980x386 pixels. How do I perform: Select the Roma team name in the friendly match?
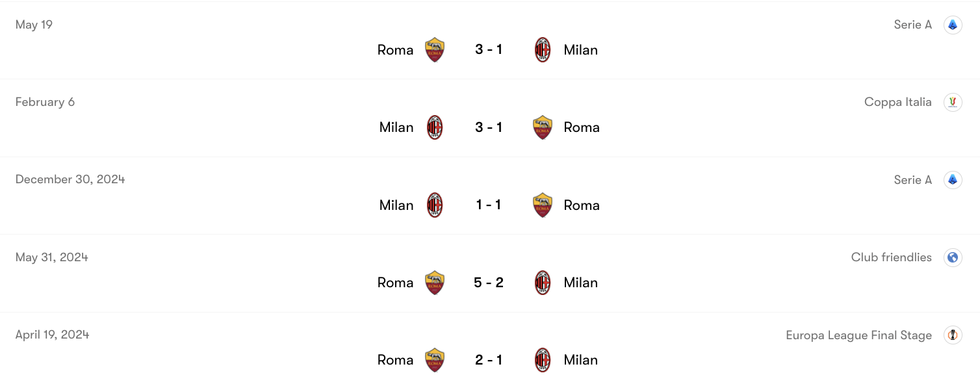pos(395,282)
